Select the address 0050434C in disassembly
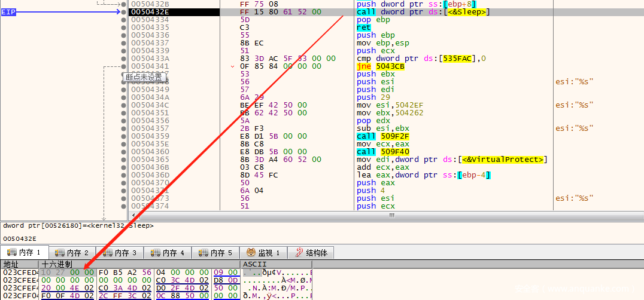644x300 pixels. [150, 105]
